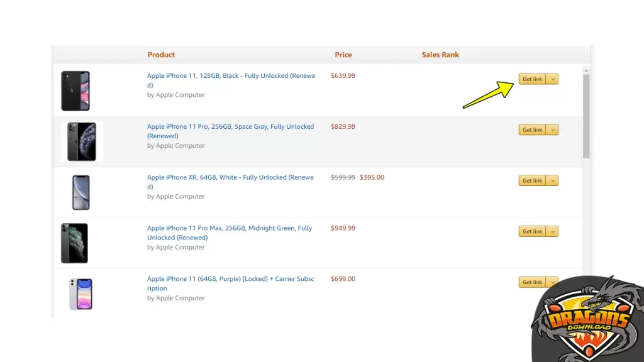Click the purple iPhone 11 thumbnail
Viewport: 644px width, 362px height.
(x=80, y=294)
